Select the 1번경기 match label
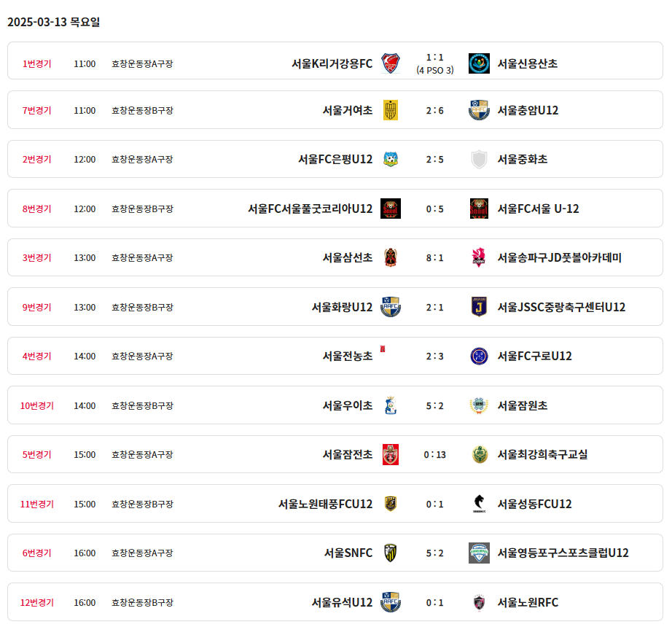 (x=37, y=63)
